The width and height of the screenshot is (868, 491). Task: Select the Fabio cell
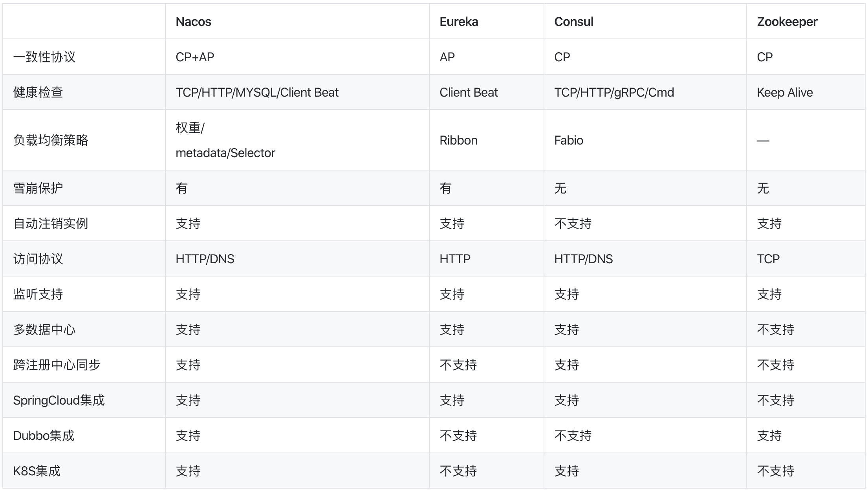568,140
